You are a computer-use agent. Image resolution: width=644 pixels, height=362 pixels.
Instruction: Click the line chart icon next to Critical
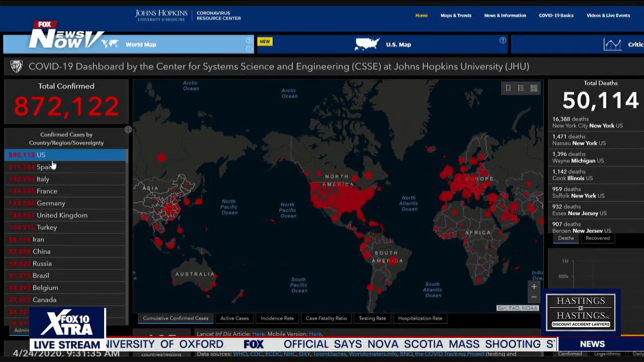(612, 44)
